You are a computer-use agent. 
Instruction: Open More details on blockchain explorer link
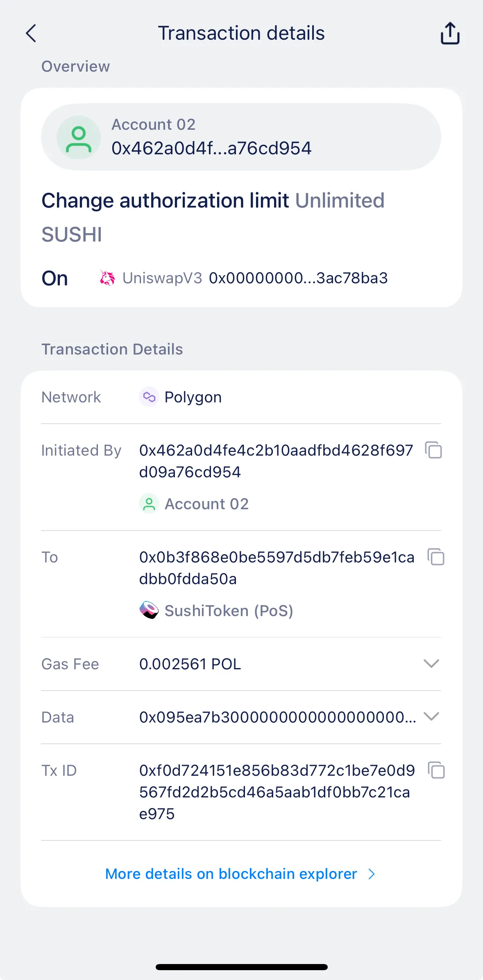232,874
